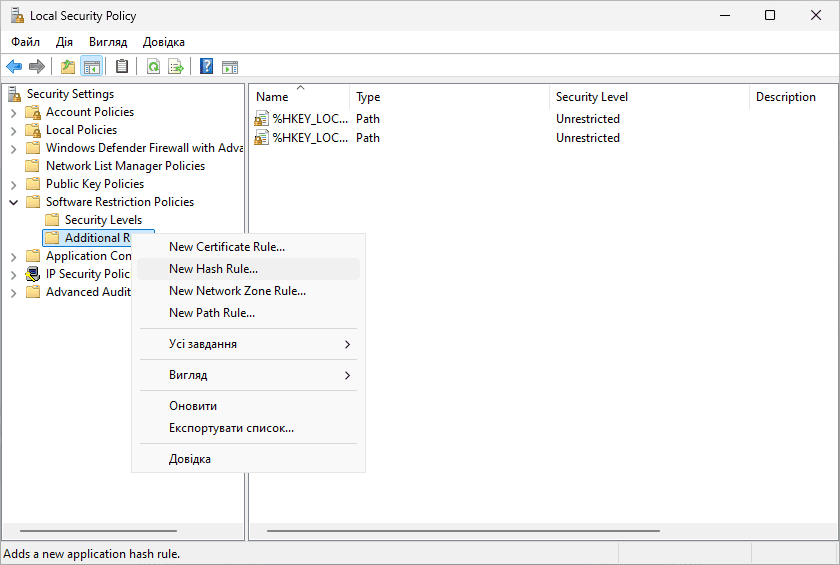Click the Refresh toolbar icon
This screenshot has height=565, width=840.
(x=153, y=67)
